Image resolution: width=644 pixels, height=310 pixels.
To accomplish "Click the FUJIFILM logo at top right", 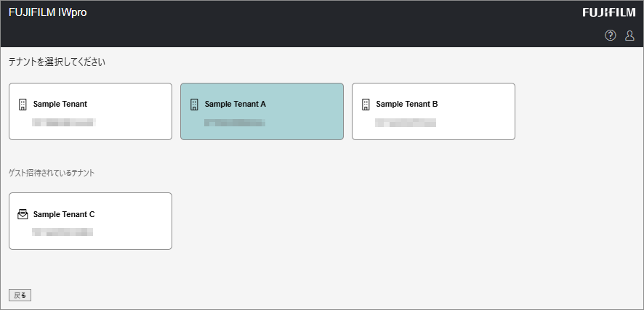I will click(x=608, y=12).
